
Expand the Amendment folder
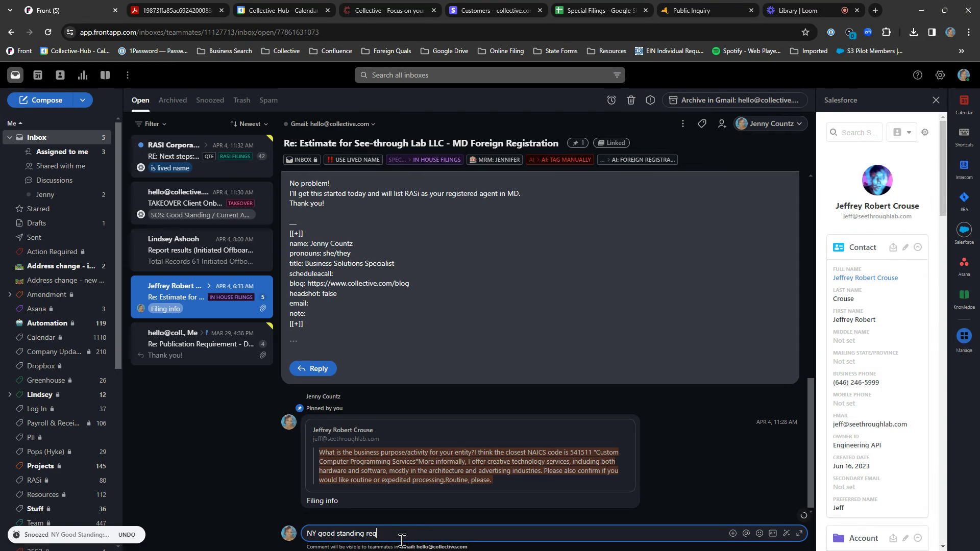point(10,295)
